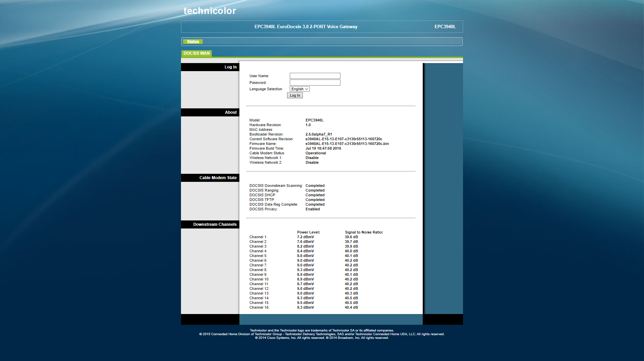Click DOCSIS Ranging Completed value
The image size is (644, 361).
(315, 190)
